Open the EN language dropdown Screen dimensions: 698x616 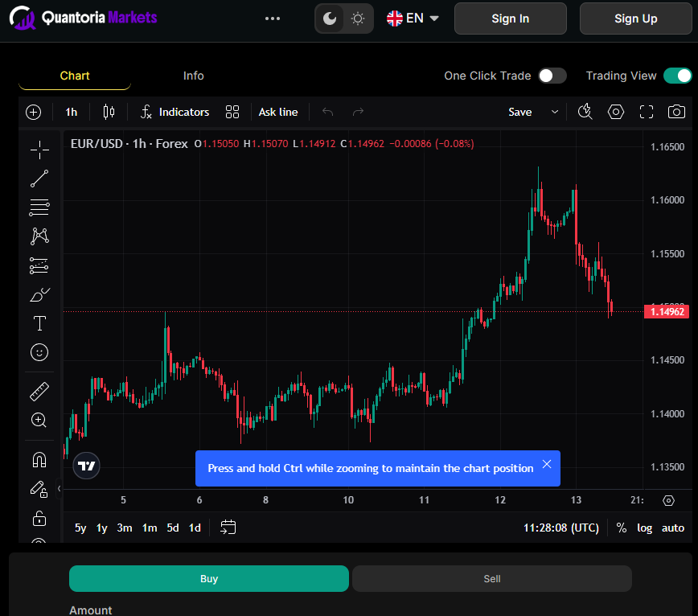pyautogui.click(x=413, y=18)
